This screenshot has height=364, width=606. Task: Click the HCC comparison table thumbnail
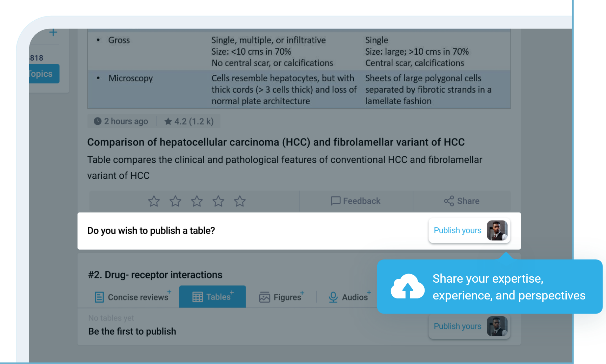click(x=299, y=70)
